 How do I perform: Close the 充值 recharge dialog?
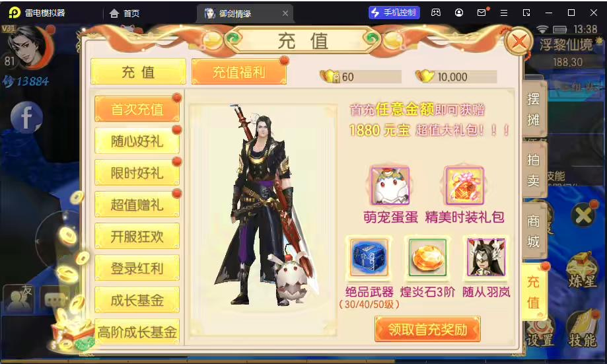click(x=518, y=42)
